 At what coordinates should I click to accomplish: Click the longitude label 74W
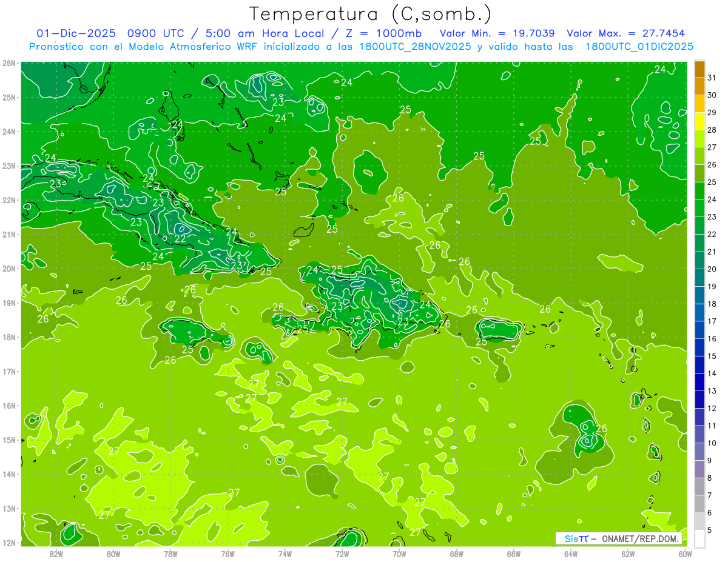click(285, 554)
